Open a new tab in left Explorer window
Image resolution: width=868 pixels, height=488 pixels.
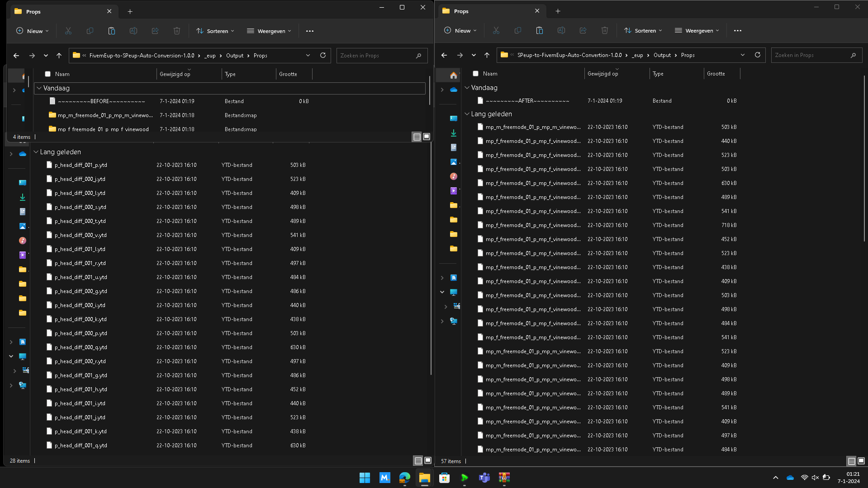tap(130, 11)
